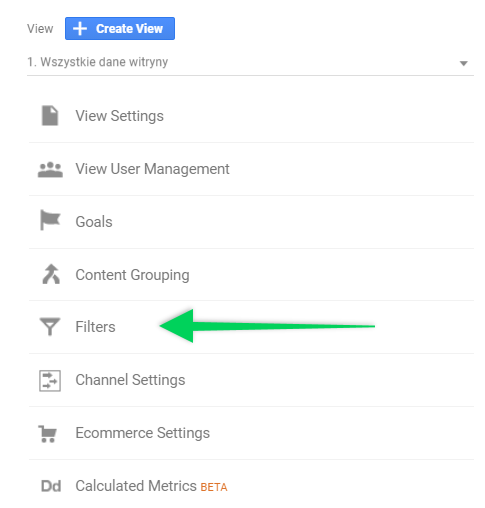
Task: Open the Goals section
Action: point(94,222)
